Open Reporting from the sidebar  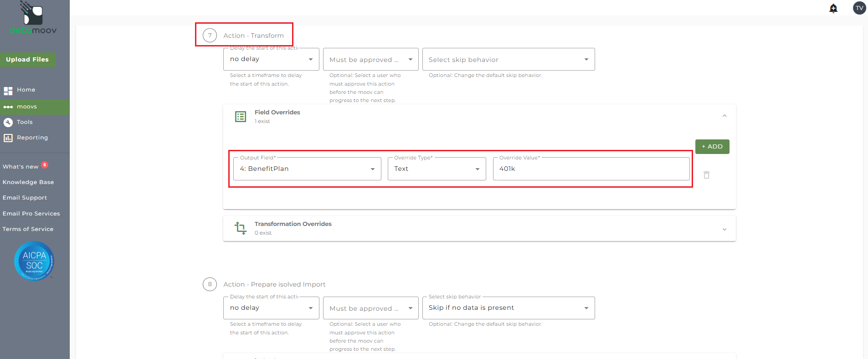point(32,138)
